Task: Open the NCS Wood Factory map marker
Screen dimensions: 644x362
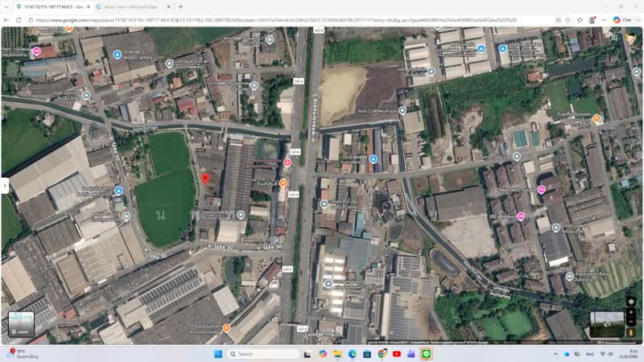Action: tap(118, 55)
